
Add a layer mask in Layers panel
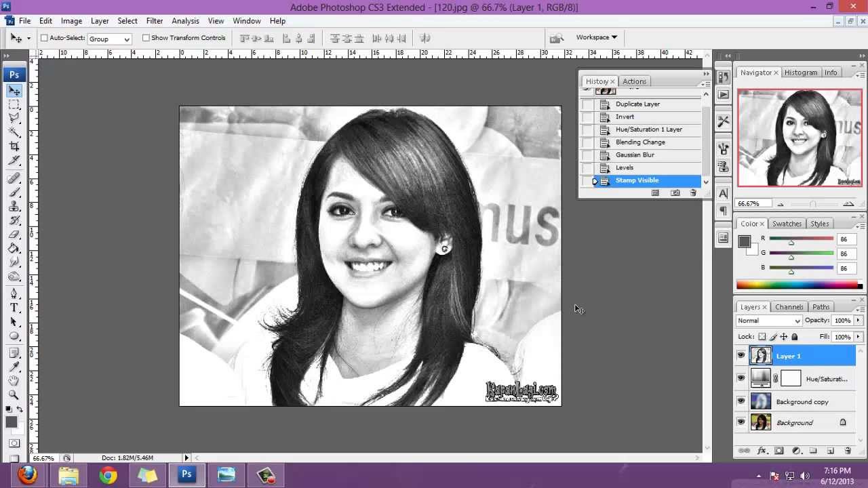click(779, 451)
